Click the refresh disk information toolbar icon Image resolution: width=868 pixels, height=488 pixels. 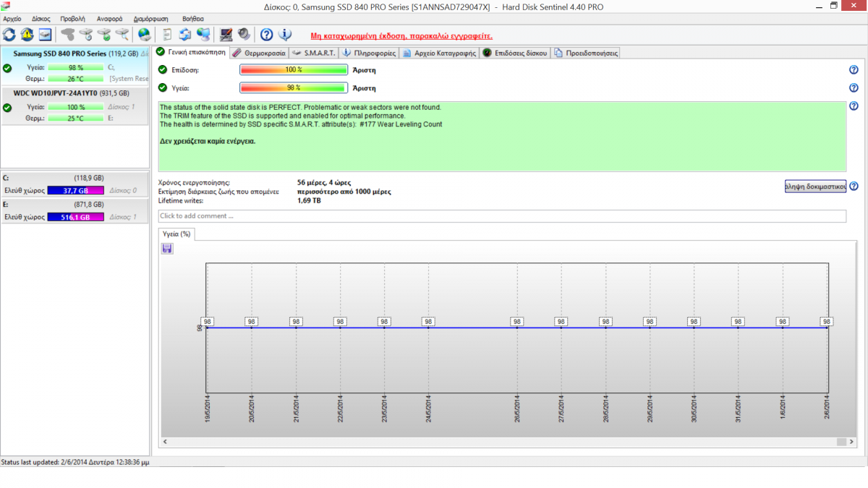click(9, 34)
